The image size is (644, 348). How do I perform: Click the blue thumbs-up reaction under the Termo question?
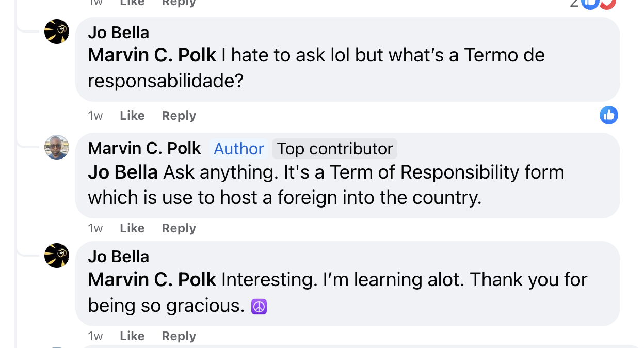(x=609, y=115)
